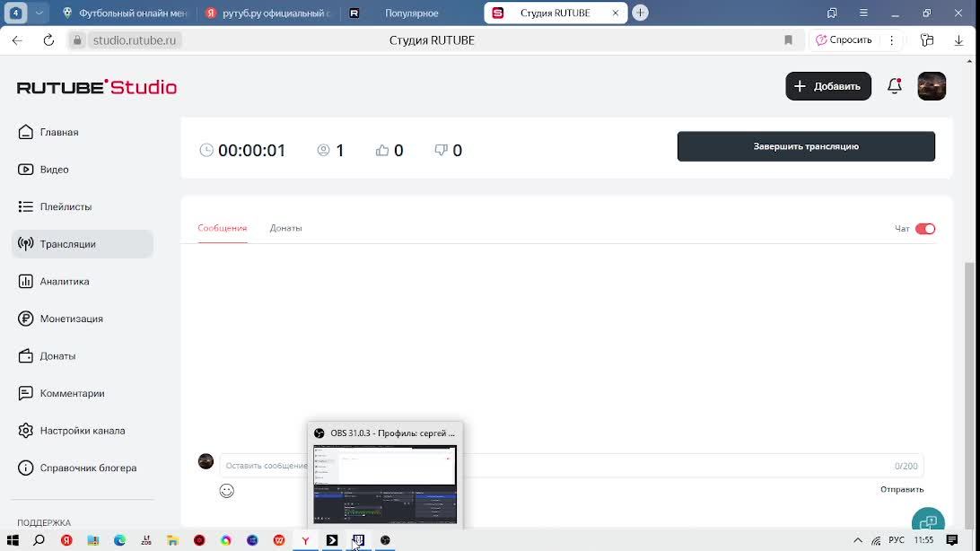The image size is (980, 551).
Task: Click the viewers count icon
Action: click(x=323, y=150)
